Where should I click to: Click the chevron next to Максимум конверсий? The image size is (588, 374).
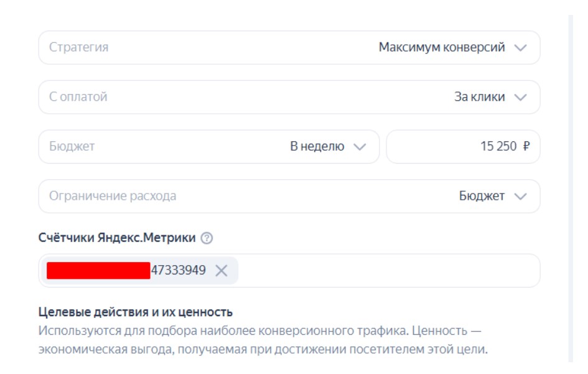tap(521, 48)
